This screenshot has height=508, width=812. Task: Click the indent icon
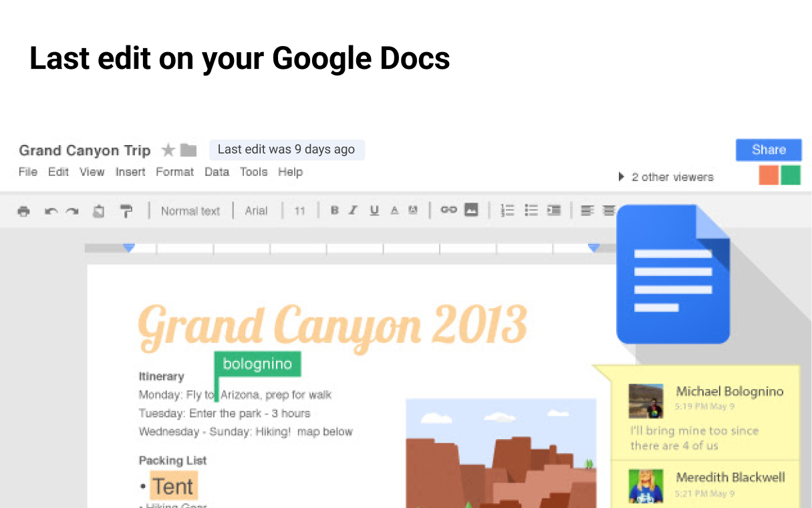553,211
